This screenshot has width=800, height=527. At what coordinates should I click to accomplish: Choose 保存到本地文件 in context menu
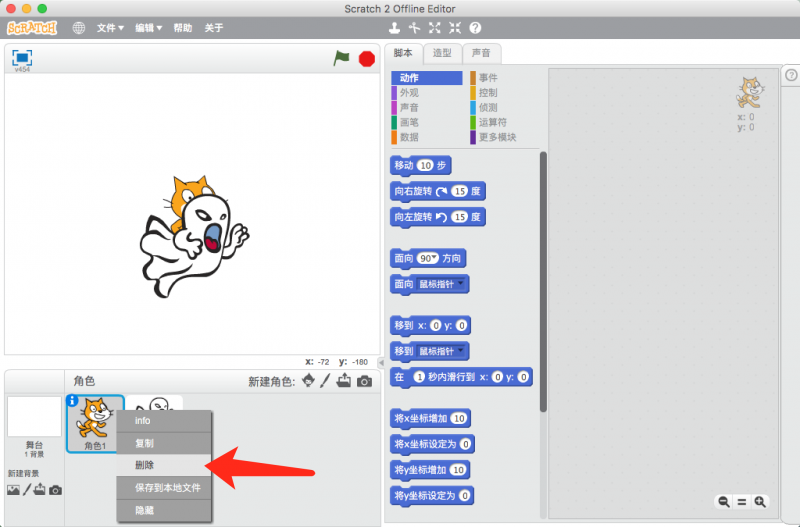point(164,488)
